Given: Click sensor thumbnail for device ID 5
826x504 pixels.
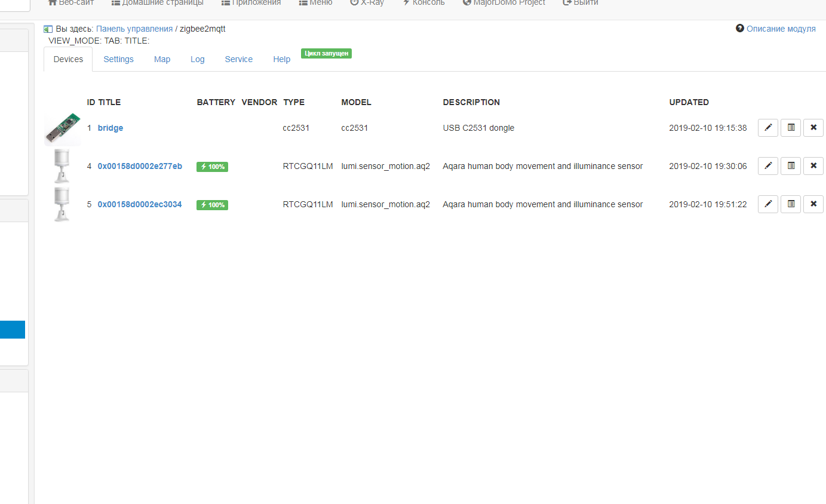Looking at the screenshot, I should coord(62,204).
